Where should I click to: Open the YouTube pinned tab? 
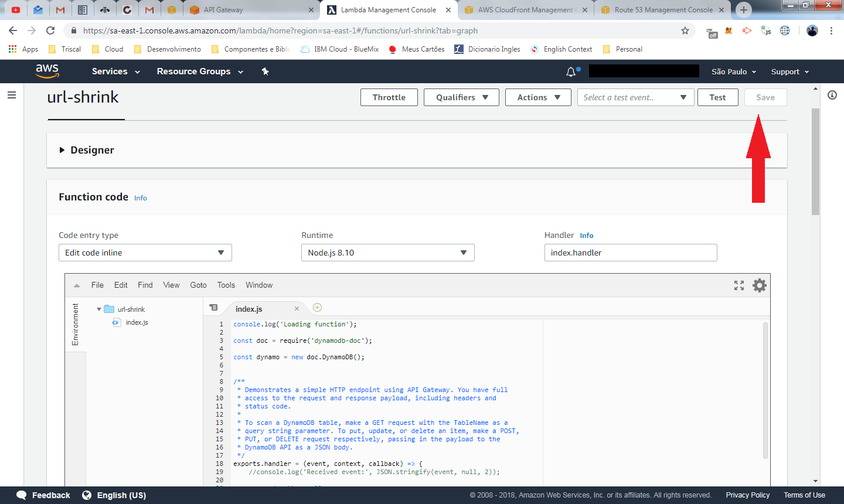[16, 10]
